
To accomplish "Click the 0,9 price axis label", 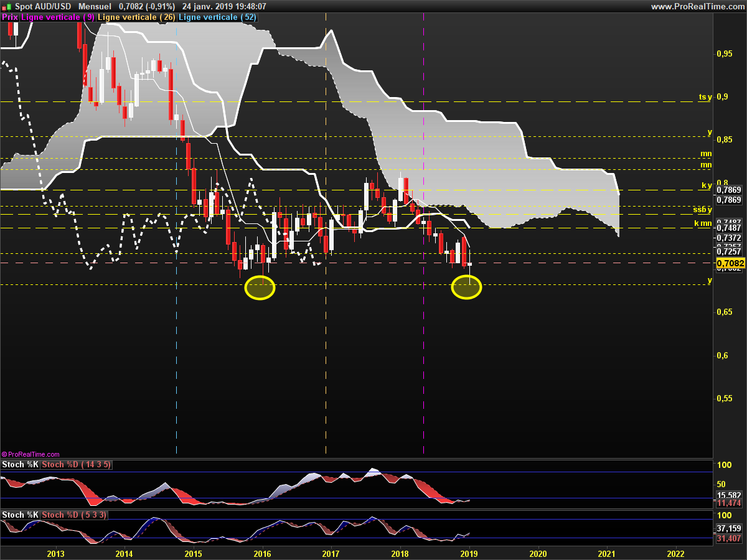I will 722,96.
